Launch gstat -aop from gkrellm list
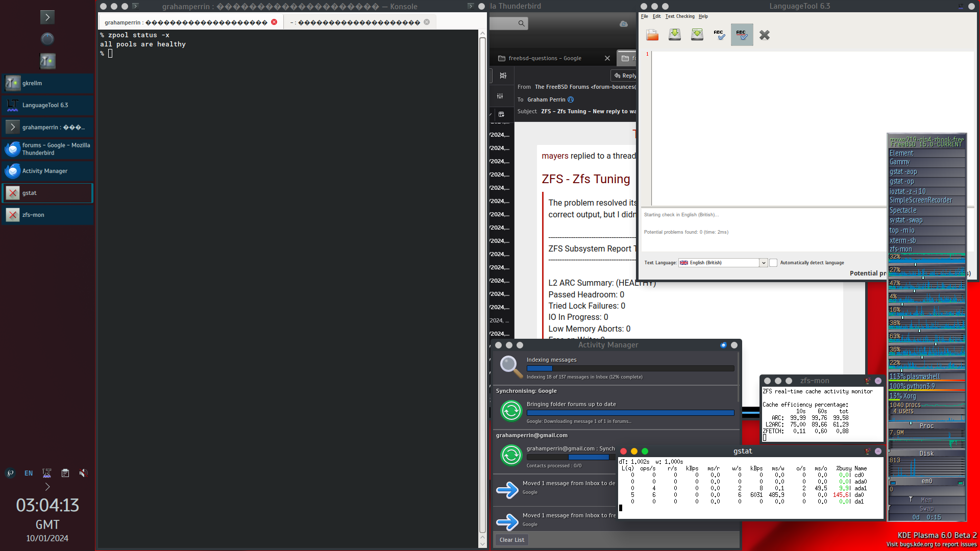This screenshot has height=551, width=980. coord(927,172)
